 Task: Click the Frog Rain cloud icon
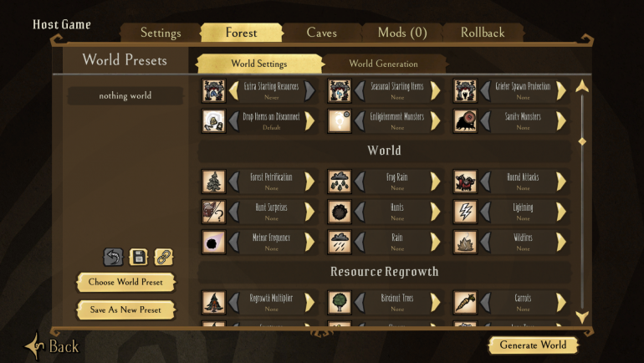[x=340, y=181]
